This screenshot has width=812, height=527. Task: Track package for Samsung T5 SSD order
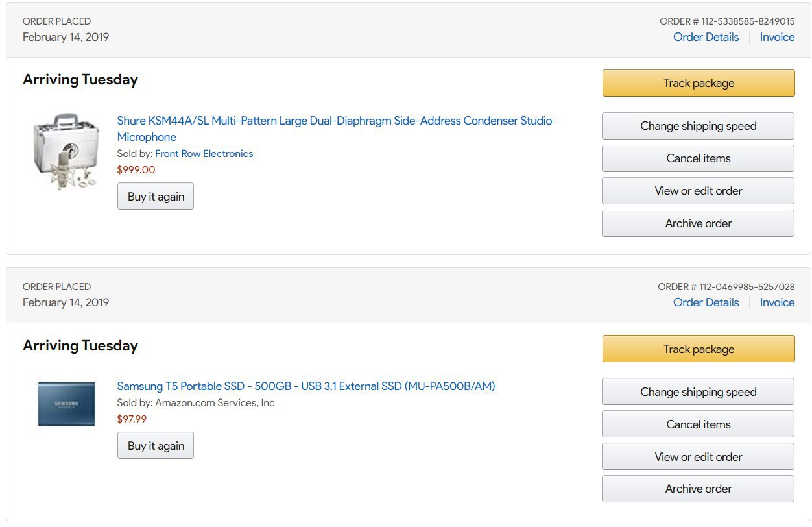pyautogui.click(x=699, y=349)
